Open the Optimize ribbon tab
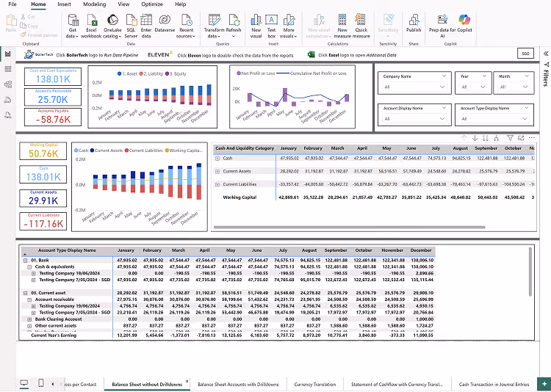This screenshot has width=551, height=392. 152,4
